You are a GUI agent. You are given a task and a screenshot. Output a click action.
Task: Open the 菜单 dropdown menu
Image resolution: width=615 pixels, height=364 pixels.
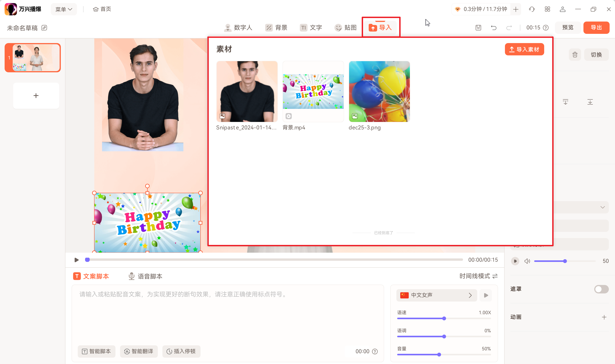pyautogui.click(x=64, y=9)
